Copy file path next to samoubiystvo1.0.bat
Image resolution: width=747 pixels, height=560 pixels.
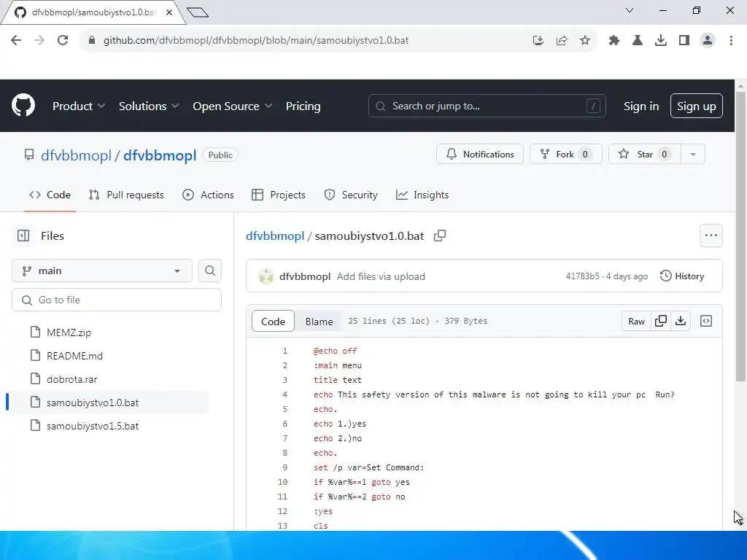[x=440, y=236]
